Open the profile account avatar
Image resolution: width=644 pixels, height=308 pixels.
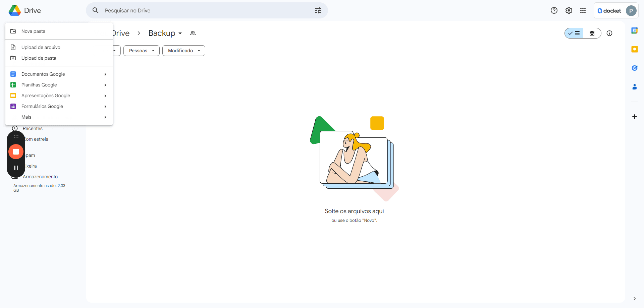[631, 11]
